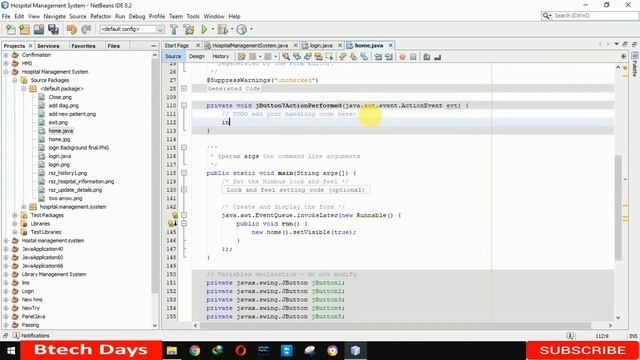Click the Previous Bookmark icon

(342, 57)
